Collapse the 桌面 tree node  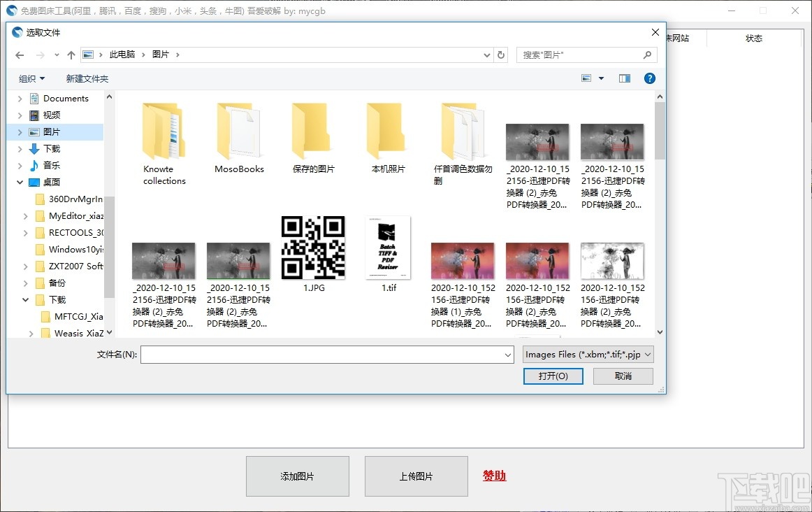[20, 182]
